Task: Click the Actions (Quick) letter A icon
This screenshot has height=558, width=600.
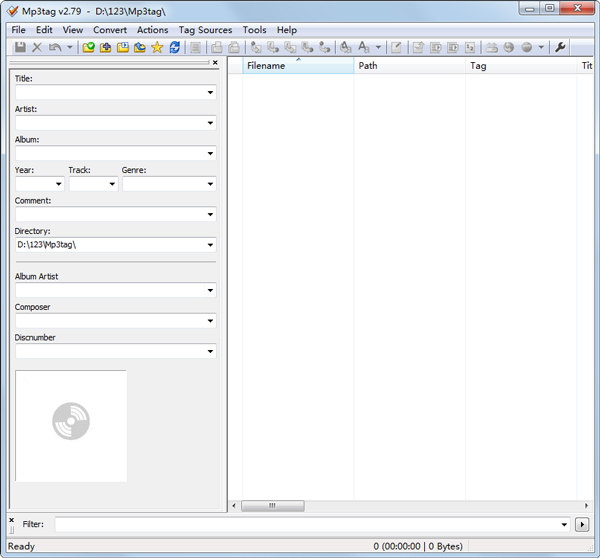Action: [x=364, y=47]
